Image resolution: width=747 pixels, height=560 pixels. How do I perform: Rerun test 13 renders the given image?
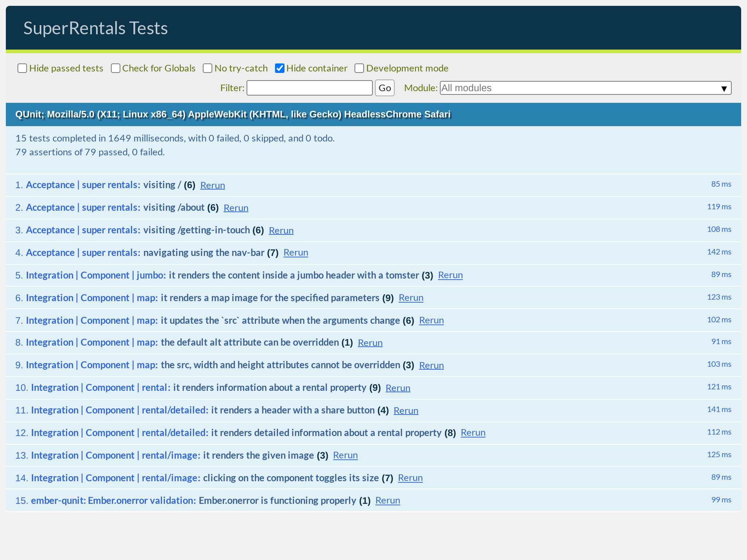(345, 455)
